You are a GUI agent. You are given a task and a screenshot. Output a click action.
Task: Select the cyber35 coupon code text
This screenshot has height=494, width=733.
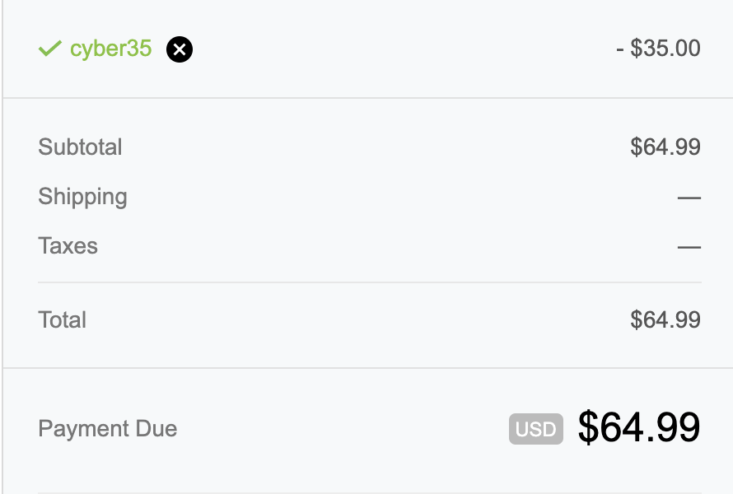pos(111,49)
